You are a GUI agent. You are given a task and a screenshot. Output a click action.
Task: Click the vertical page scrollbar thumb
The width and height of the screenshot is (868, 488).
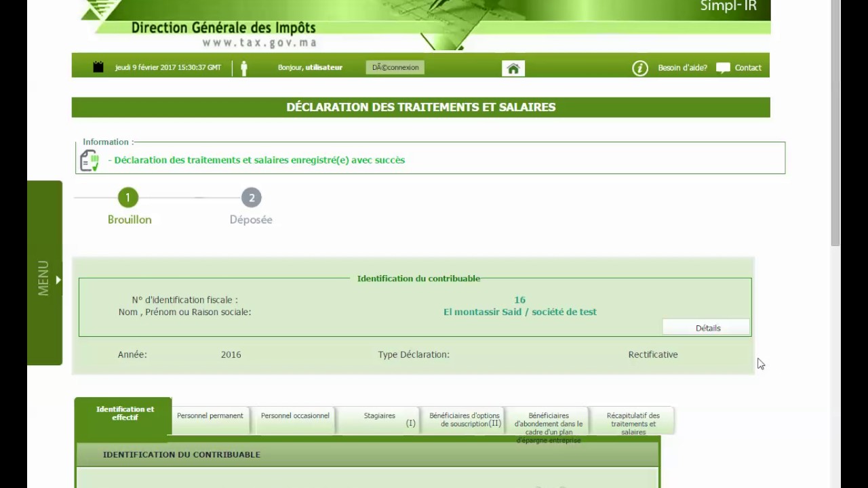[835, 123]
